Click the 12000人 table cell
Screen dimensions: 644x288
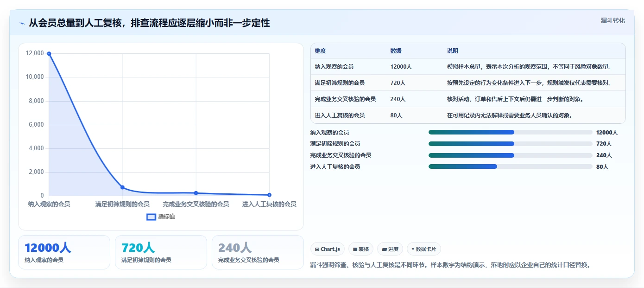coord(401,67)
